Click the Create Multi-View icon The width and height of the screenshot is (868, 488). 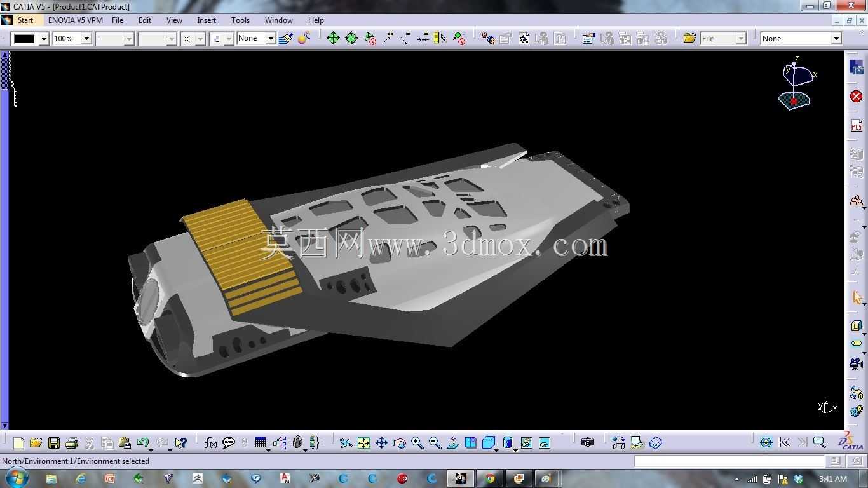coord(471,443)
